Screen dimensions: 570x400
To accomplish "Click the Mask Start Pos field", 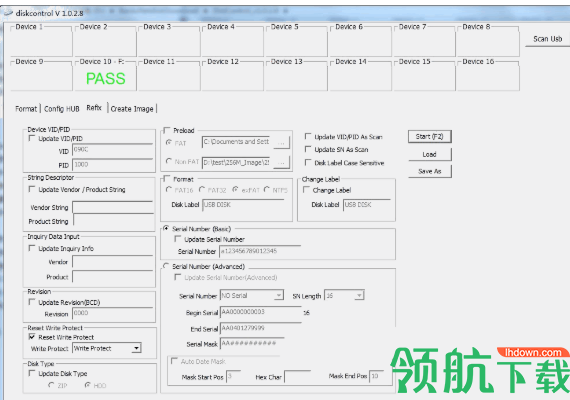I will [x=233, y=376].
